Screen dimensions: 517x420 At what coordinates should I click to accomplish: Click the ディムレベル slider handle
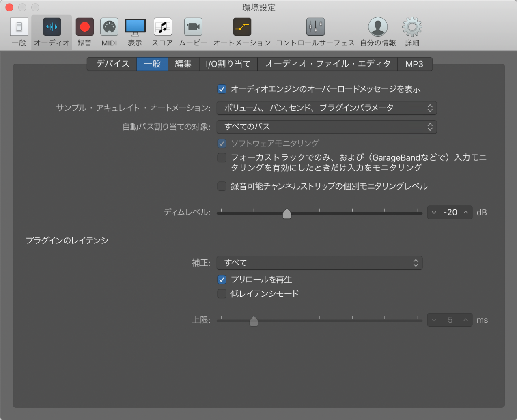tap(287, 213)
